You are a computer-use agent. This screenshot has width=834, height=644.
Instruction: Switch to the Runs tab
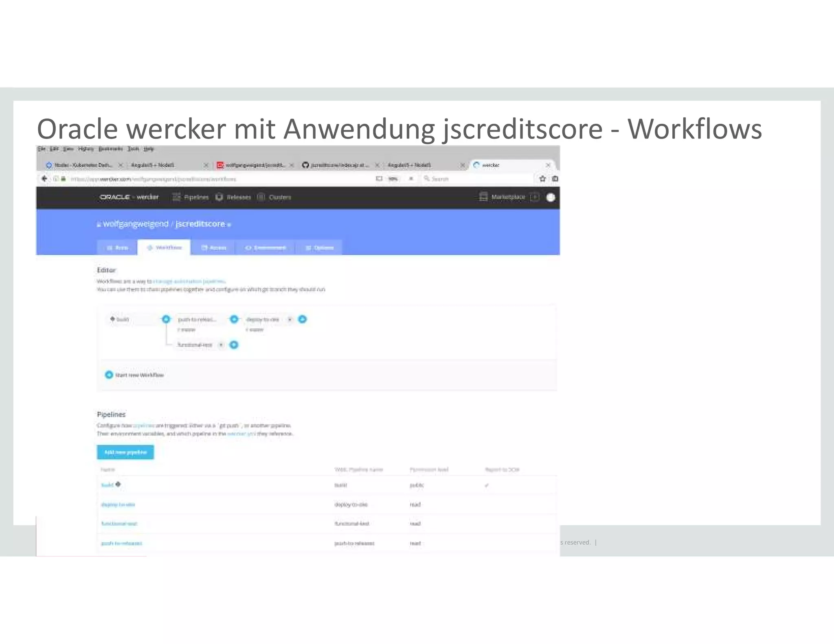117,248
